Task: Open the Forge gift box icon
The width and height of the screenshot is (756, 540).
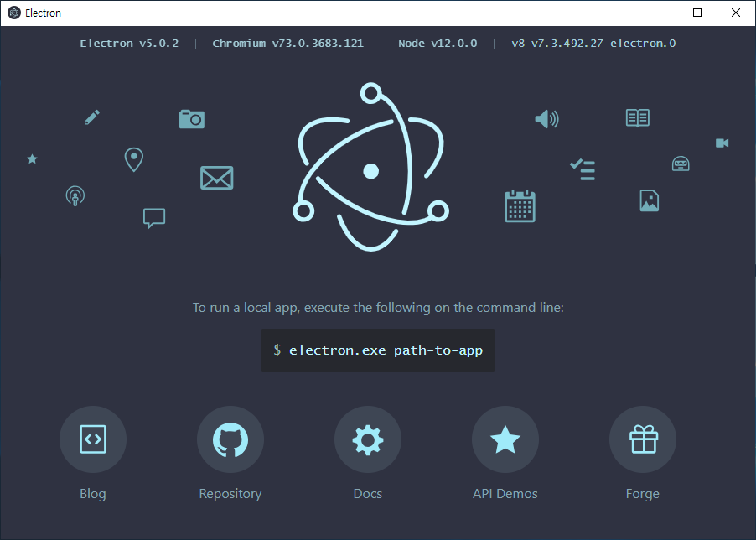Action: pos(643,439)
